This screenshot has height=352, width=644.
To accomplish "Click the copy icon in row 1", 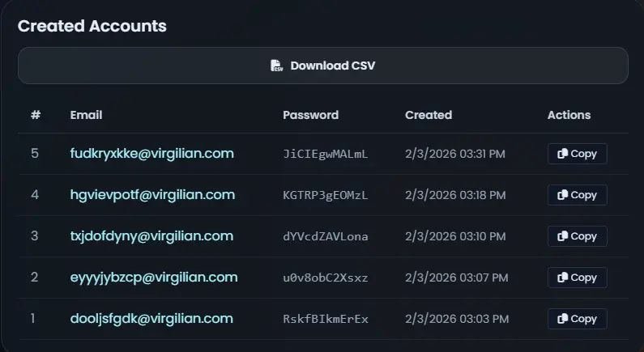I will click(562, 319).
